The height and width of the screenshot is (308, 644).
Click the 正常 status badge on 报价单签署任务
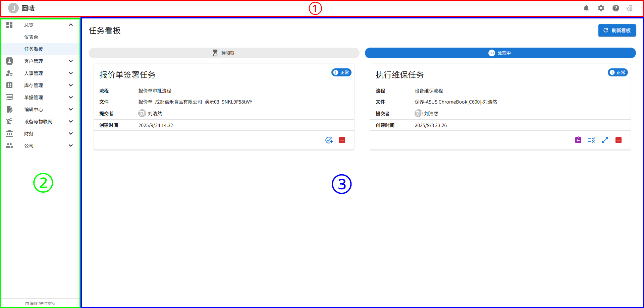click(x=341, y=72)
